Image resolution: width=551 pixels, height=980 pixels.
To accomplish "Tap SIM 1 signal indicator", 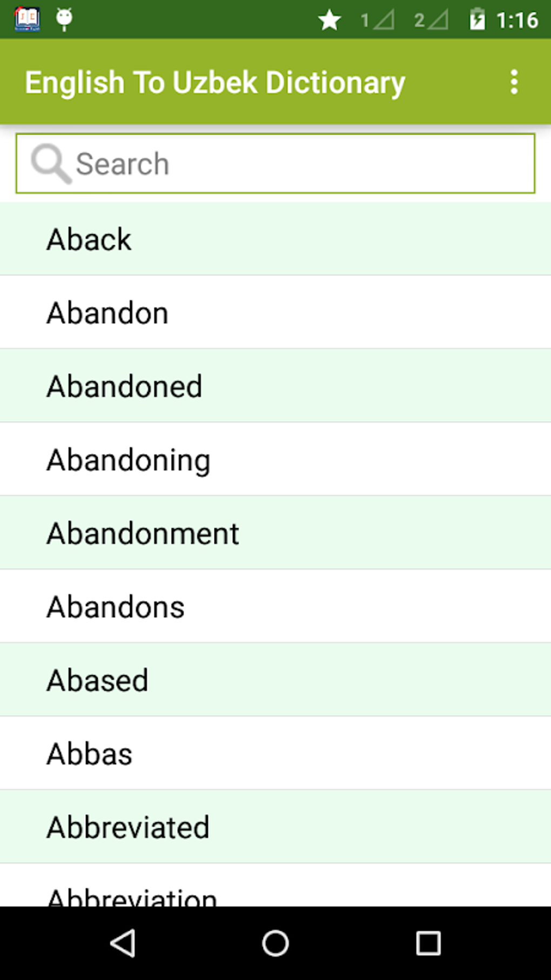I will pos(378,21).
